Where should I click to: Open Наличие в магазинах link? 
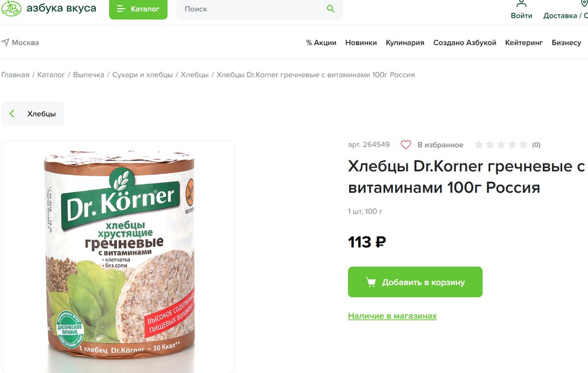(392, 316)
